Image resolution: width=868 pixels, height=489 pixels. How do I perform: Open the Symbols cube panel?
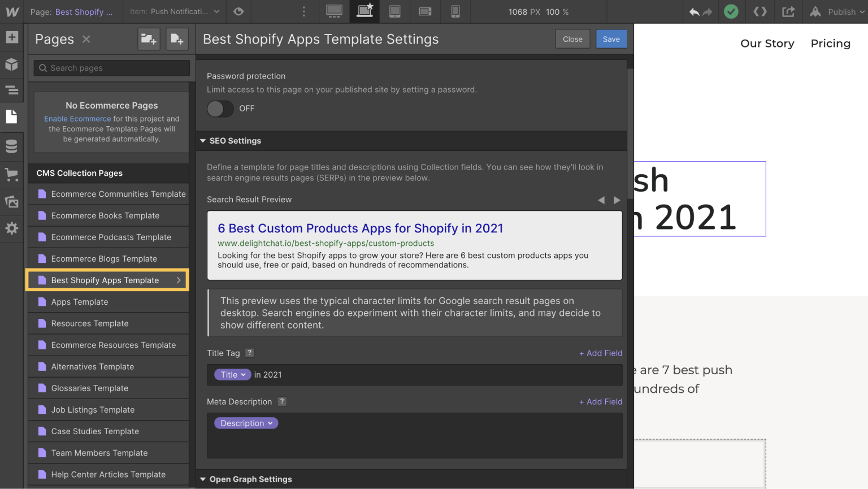coord(12,64)
